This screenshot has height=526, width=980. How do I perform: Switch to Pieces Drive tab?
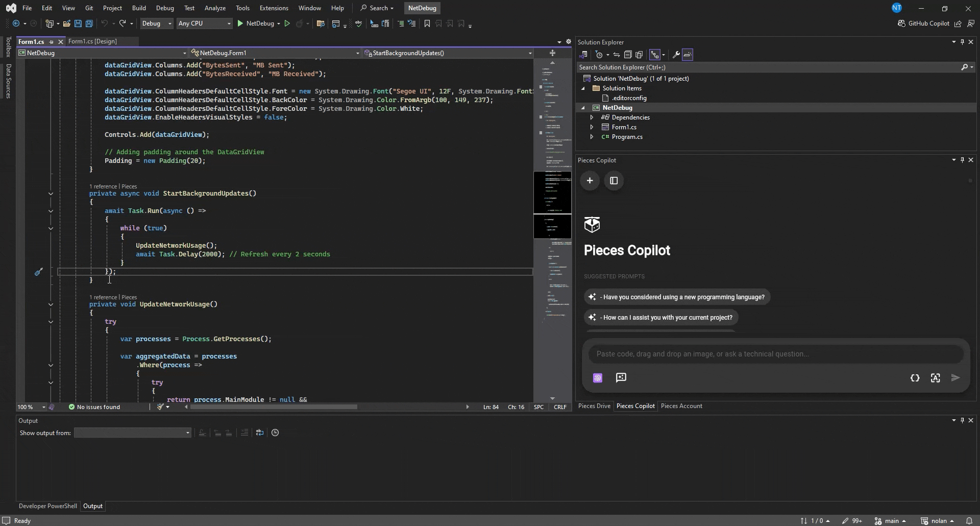594,406
